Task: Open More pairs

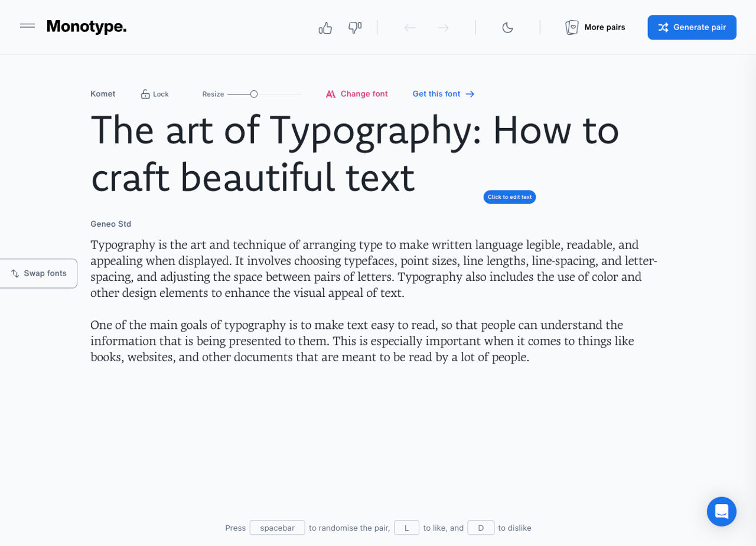Action: tap(595, 27)
